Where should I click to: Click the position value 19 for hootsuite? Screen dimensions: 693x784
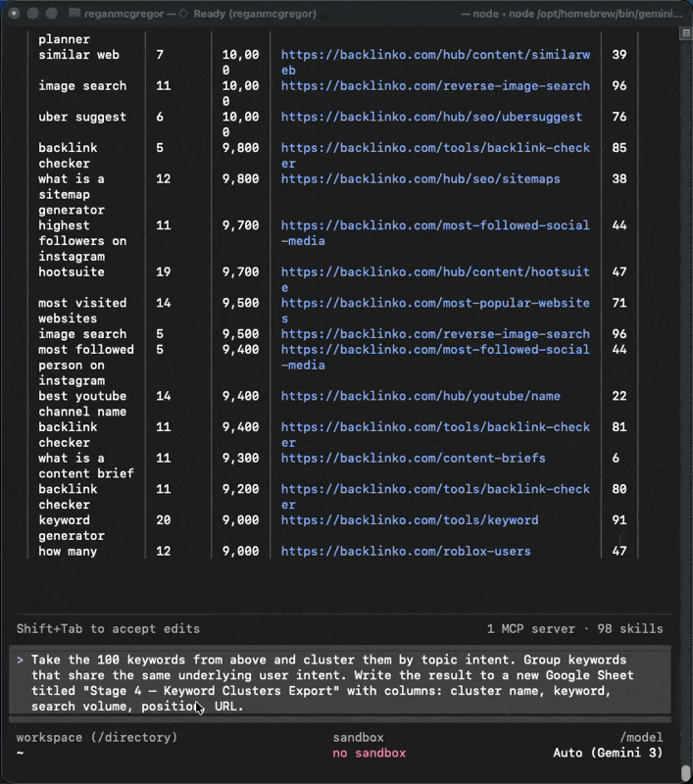click(x=163, y=271)
